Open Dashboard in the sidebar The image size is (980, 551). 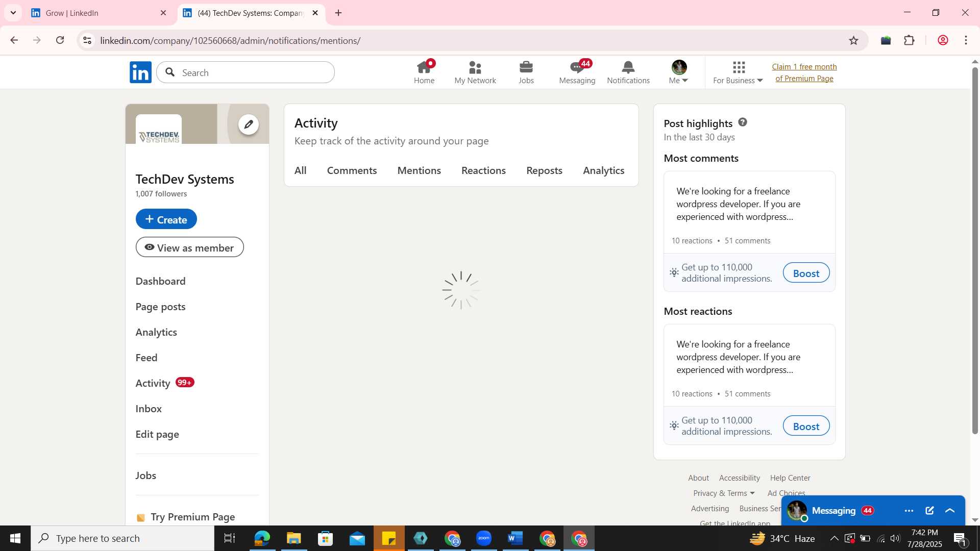click(160, 281)
